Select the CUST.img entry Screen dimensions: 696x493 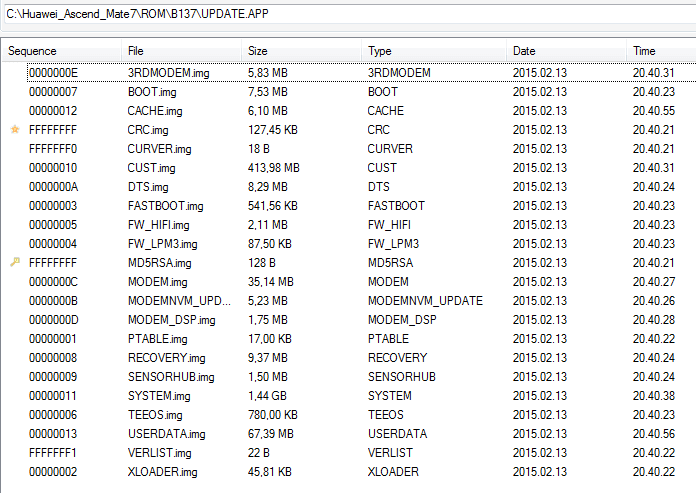(x=349, y=168)
